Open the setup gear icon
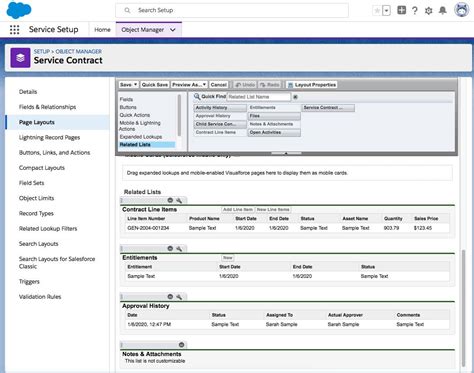 click(429, 11)
